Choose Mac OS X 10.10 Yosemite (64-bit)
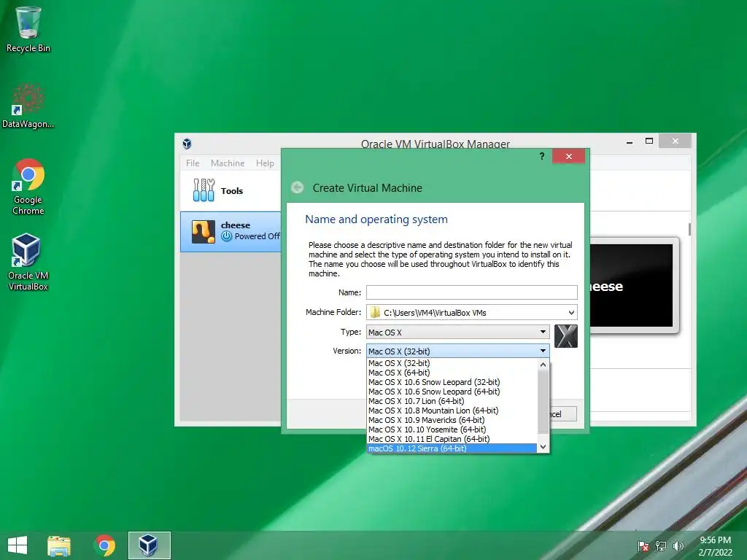This screenshot has height=560, width=747. [x=452, y=429]
